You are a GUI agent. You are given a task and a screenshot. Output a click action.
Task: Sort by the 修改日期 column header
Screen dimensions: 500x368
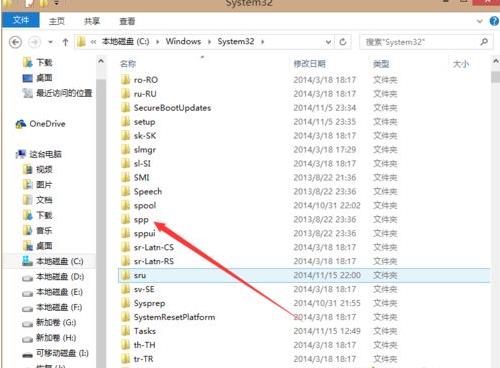(x=310, y=64)
